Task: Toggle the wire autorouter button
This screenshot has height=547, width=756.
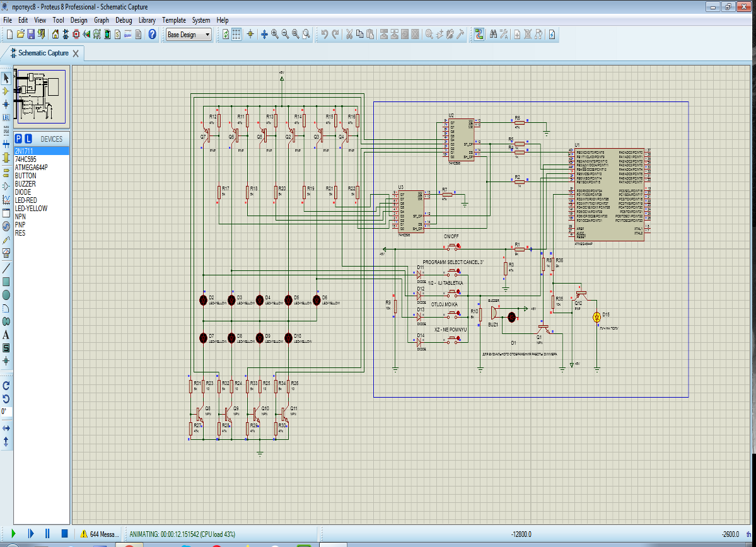Action: click(479, 35)
